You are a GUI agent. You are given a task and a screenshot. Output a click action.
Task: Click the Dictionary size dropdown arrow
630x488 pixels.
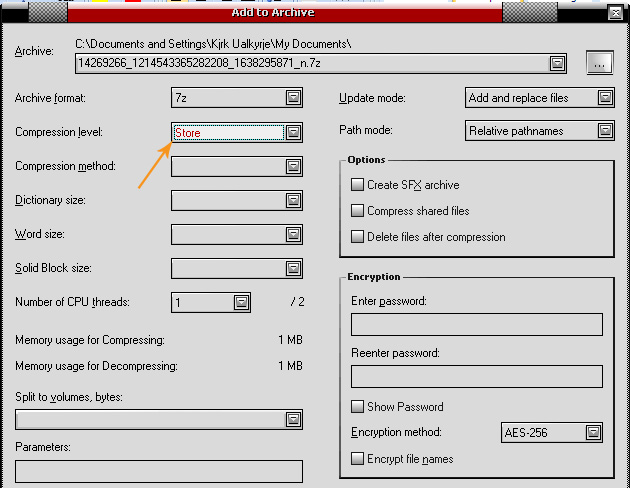(x=293, y=200)
